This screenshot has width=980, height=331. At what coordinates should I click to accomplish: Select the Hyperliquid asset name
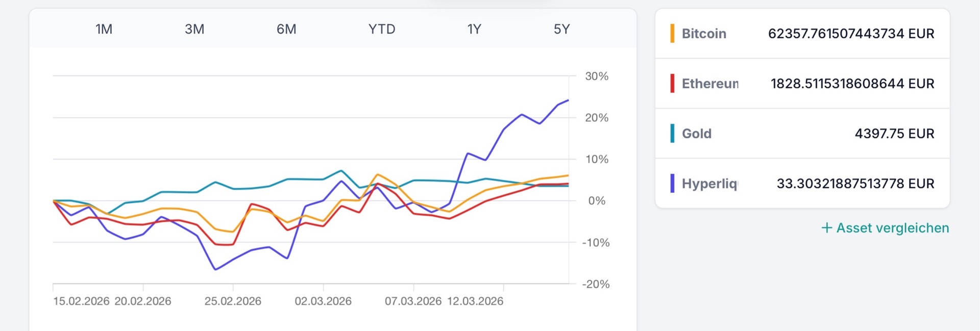709,184
